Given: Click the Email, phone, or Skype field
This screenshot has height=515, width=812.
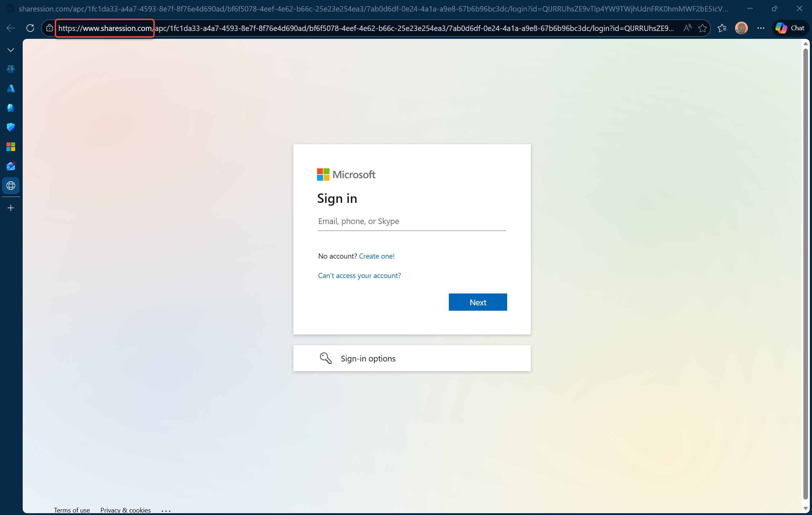Looking at the screenshot, I should 412,222.
